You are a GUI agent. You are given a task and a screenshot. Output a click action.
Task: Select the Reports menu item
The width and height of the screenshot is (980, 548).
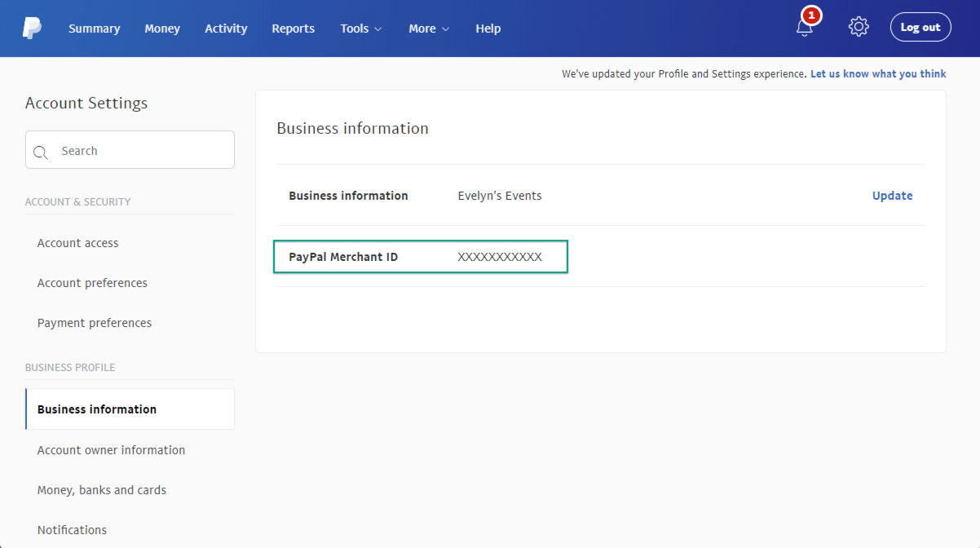[x=293, y=28]
